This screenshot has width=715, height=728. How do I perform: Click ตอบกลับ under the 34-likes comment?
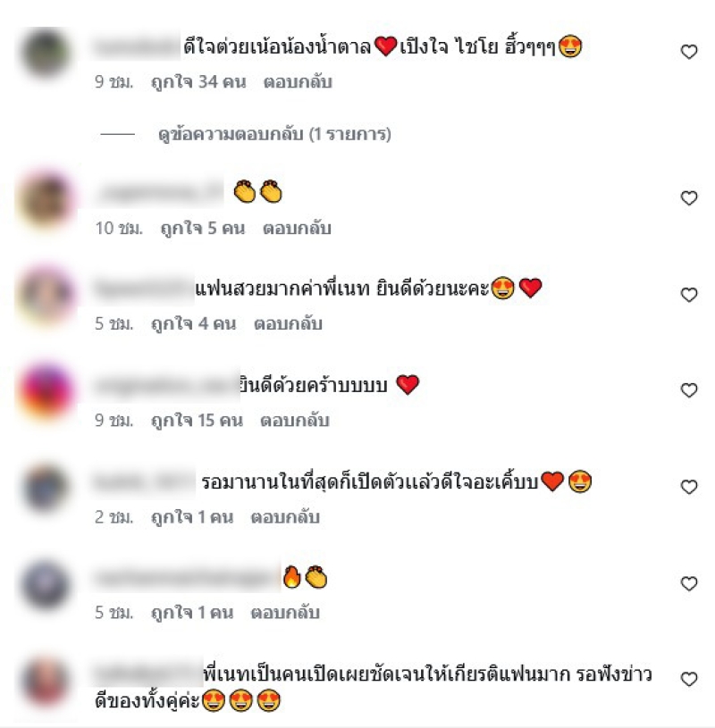[298, 81]
